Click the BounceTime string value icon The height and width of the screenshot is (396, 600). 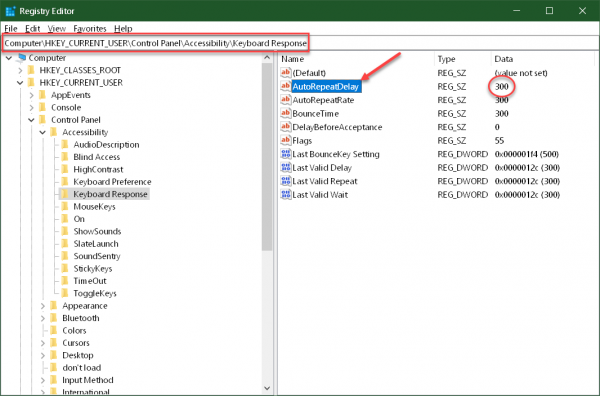285,113
